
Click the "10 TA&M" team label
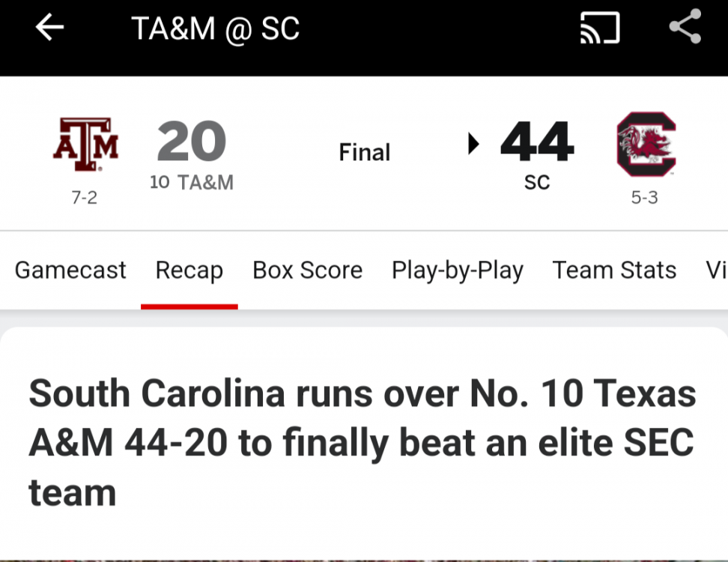point(192,182)
